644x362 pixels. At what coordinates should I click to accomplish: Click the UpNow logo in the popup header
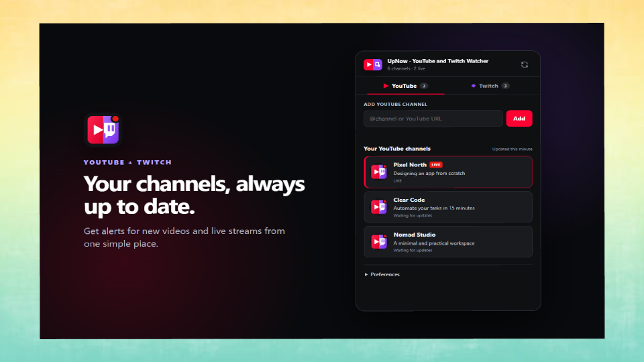pyautogui.click(x=372, y=64)
